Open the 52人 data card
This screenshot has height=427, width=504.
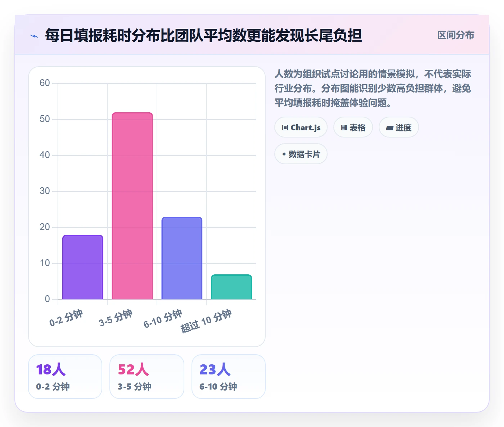pyautogui.click(x=147, y=377)
